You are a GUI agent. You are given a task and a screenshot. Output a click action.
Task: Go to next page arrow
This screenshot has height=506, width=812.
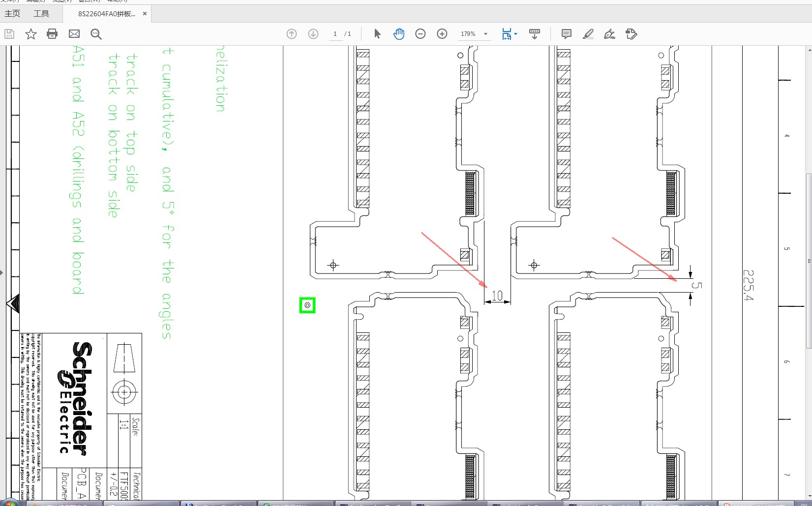coord(313,34)
